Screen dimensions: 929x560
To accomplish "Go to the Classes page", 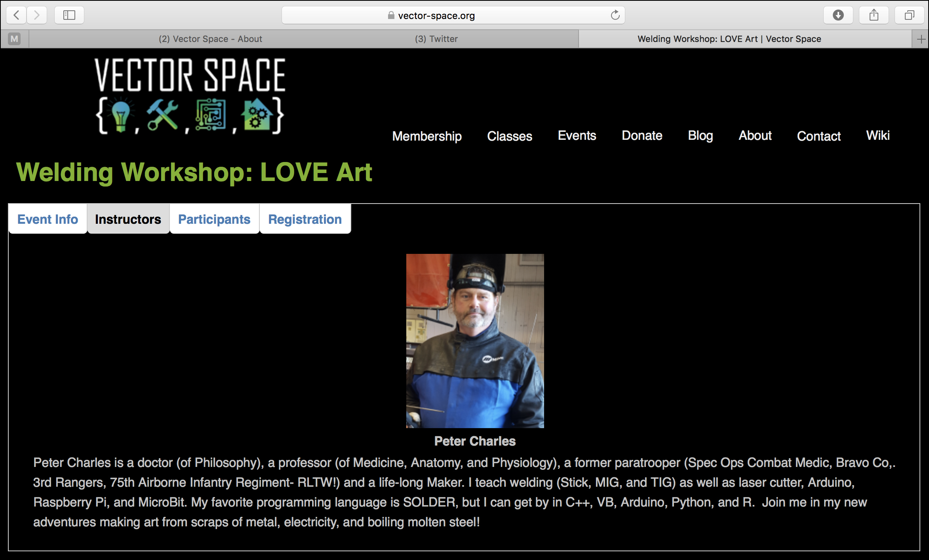I will tap(510, 136).
